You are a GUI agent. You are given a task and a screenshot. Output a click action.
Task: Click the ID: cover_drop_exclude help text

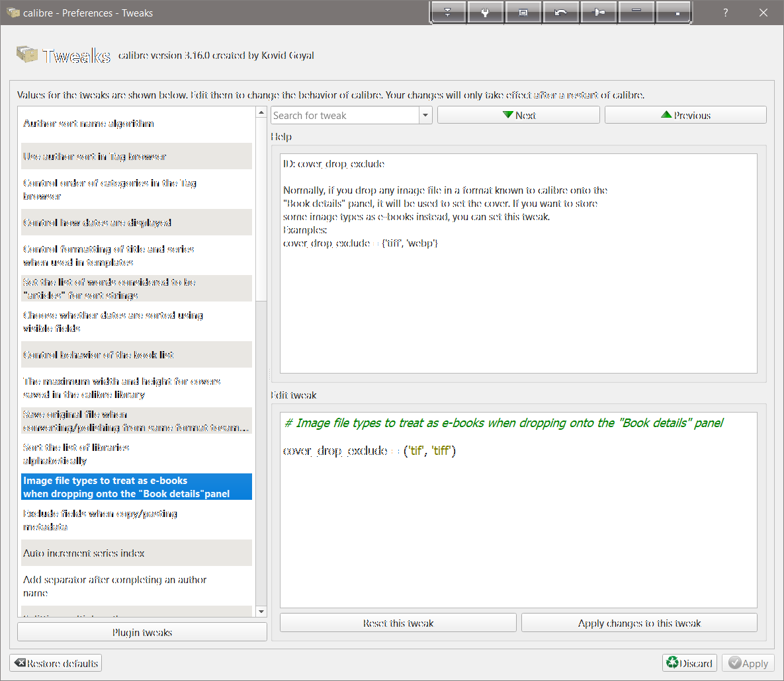333,164
